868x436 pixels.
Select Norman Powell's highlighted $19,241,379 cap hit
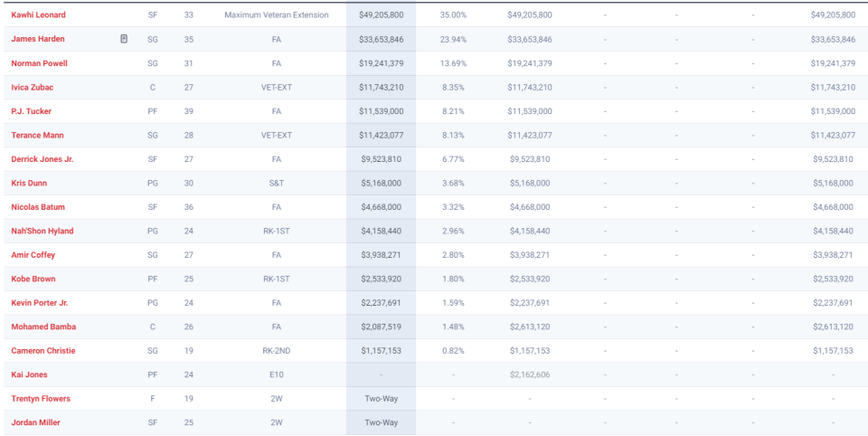pyautogui.click(x=381, y=63)
